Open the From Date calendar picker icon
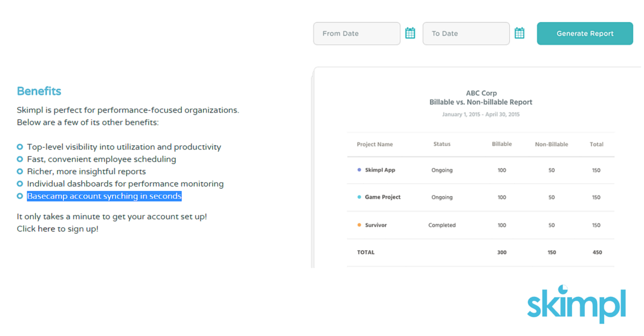 (x=410, y=33)
